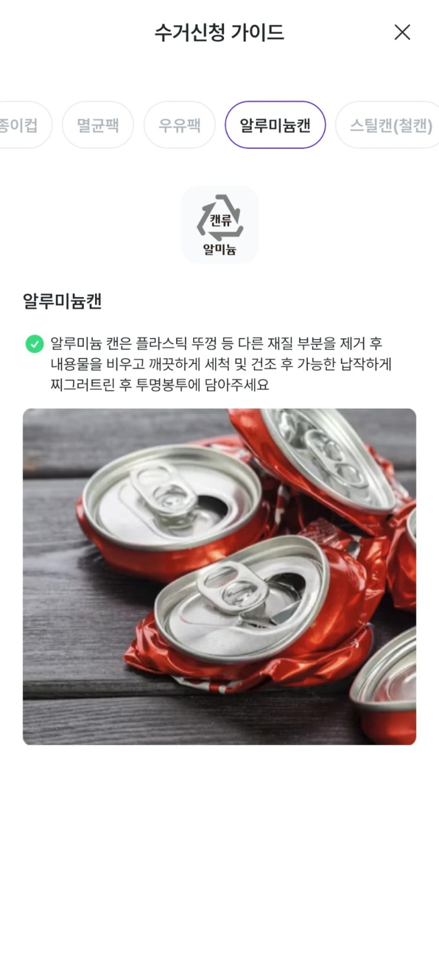Tap the instruction line starting 내용물을 비우고
The height and width of the screenshot is (980, 439).
coord(221,364)
